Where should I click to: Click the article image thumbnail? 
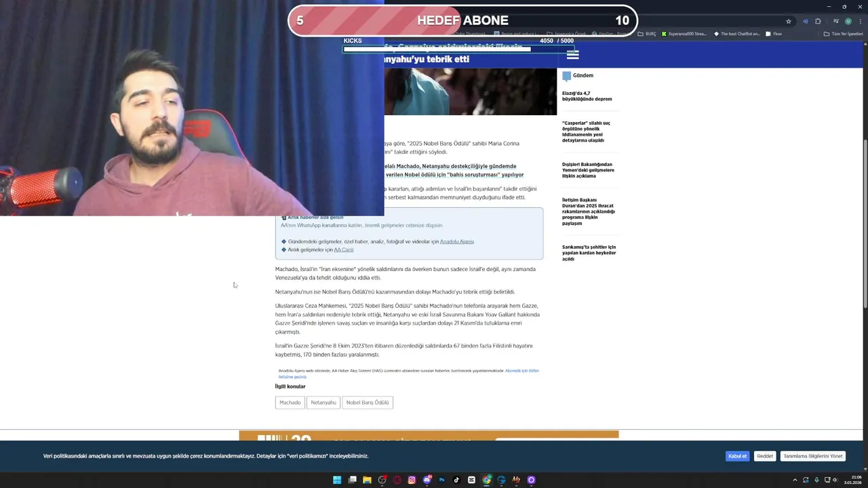coord(470,91)
